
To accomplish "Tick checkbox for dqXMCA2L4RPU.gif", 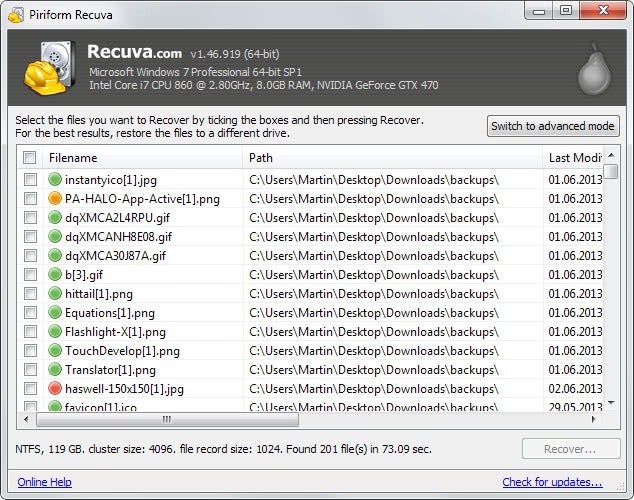I will pos(30,217).
